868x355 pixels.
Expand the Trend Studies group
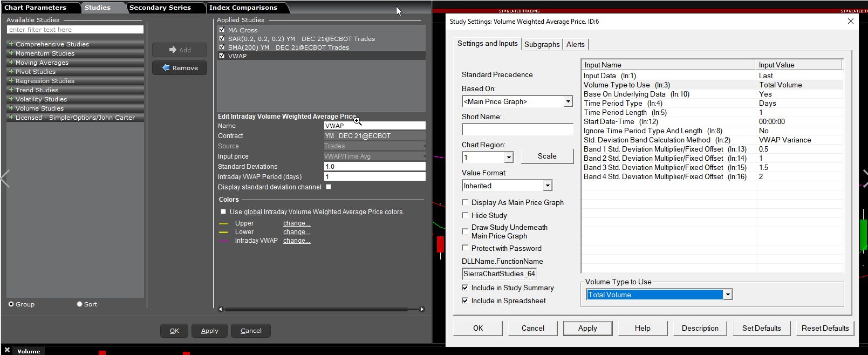[x=11, y=90]
